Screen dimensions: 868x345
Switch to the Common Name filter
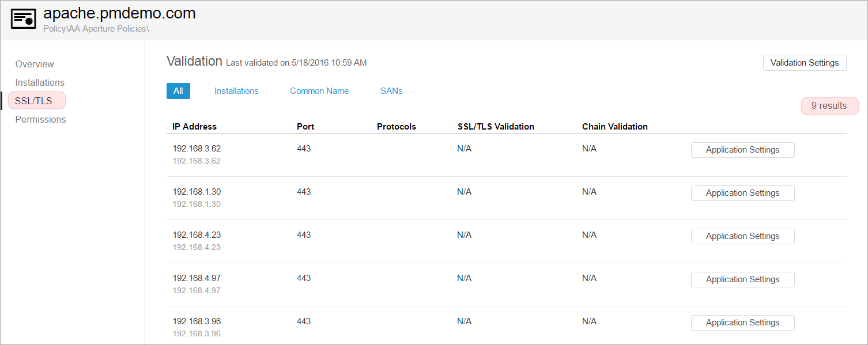[319, 91]
